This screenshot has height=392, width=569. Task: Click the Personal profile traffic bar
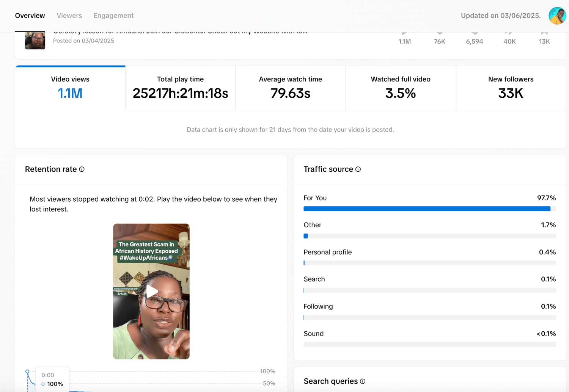pyautogui.click(x=430, y=263)
